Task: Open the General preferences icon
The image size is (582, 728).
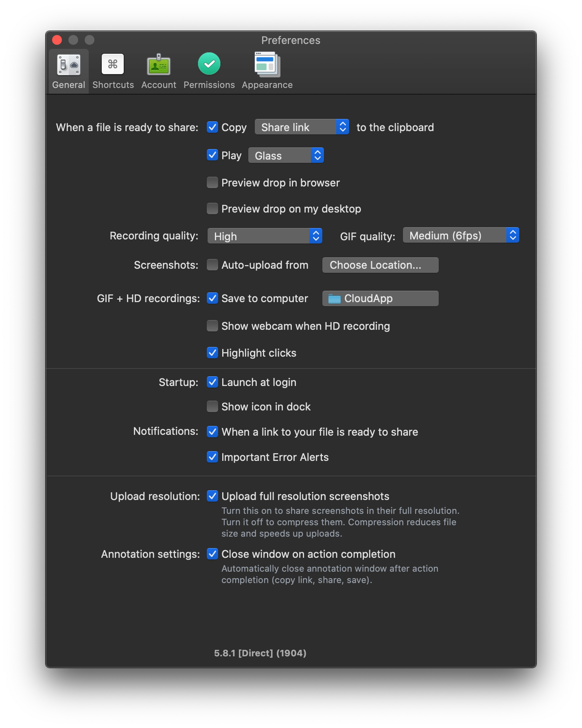Action: (68, 65)
